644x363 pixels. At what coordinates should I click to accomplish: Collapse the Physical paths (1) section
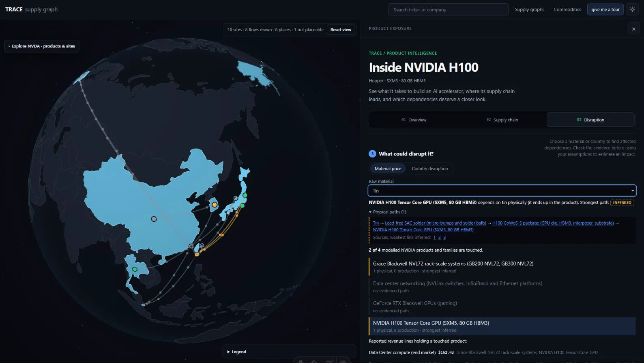[387, 212]
